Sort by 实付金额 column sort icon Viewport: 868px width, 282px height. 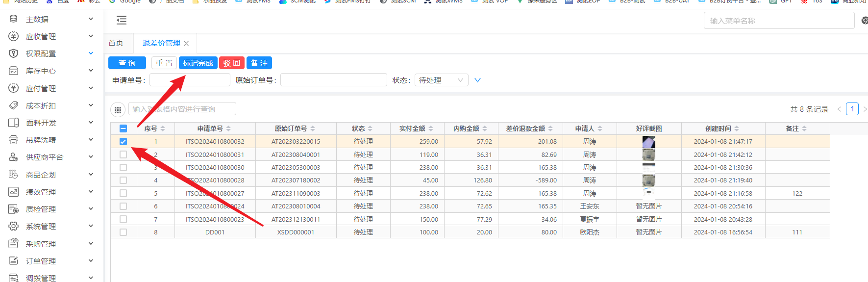431,128
